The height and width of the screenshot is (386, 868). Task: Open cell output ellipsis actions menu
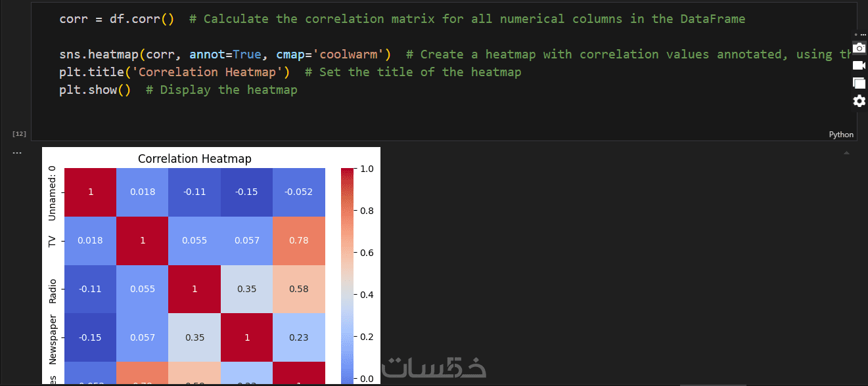tap(17, 152)
